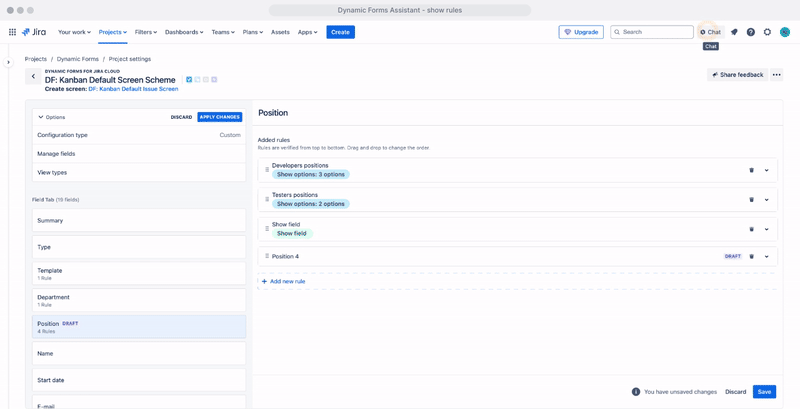Expand the collapsed sidebar arrow
Image resolution: width=800 pixels, height=409 pixels.
[8, 62]
